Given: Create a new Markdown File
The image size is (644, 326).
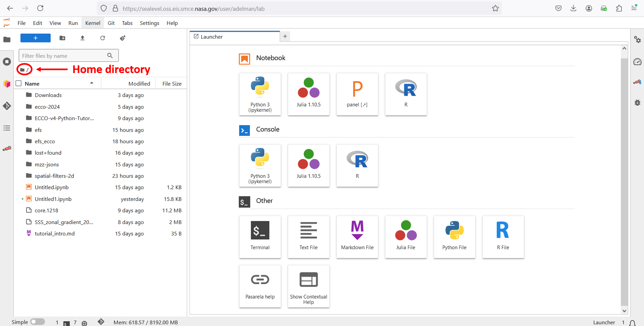Looking at the screenshot, I should tap(357, 237).
